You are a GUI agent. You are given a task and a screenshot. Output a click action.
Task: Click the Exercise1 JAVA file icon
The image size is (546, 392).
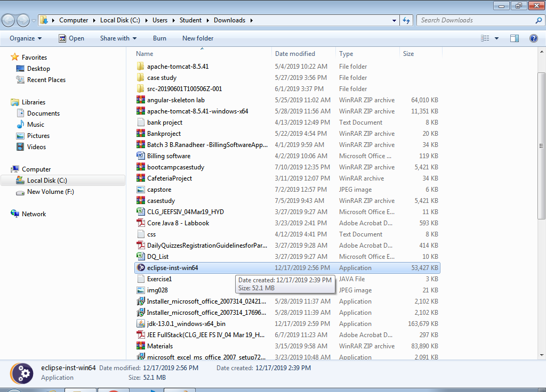pos(140,279)
